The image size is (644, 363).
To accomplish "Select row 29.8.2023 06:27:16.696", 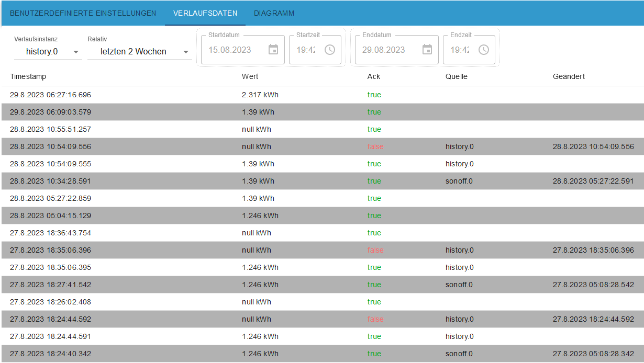I will pyautogui.click(x=322, y=95).
